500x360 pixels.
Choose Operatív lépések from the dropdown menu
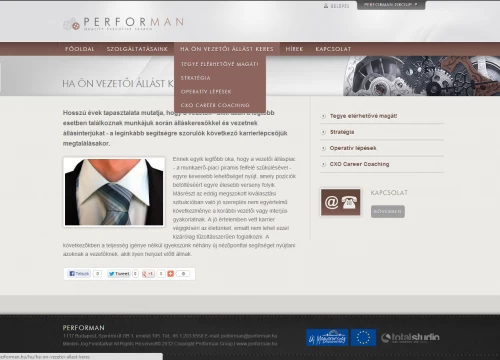(x=206, y=92)
